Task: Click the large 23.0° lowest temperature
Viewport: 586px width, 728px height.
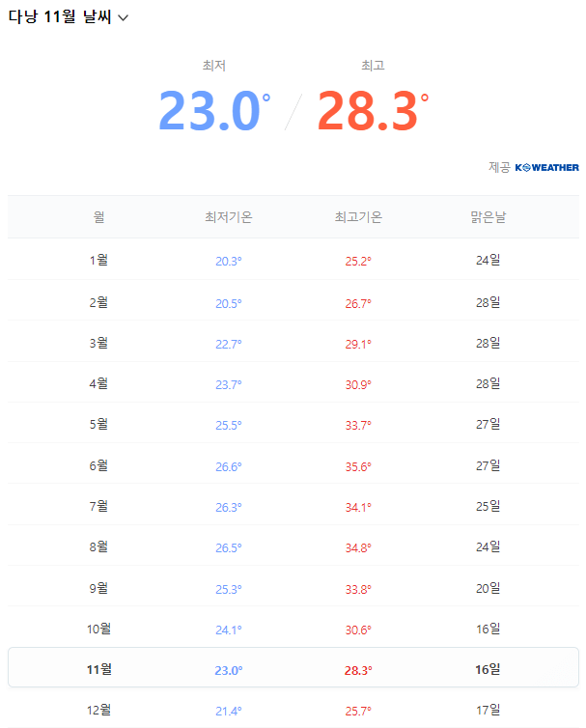Action: tap(214, 110)
